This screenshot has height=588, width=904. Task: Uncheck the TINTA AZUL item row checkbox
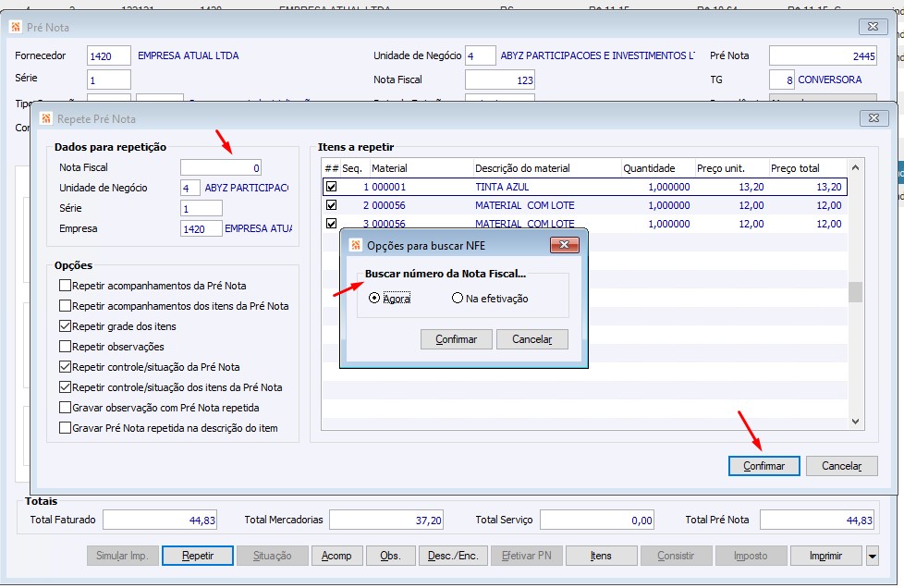pos(332,187)
